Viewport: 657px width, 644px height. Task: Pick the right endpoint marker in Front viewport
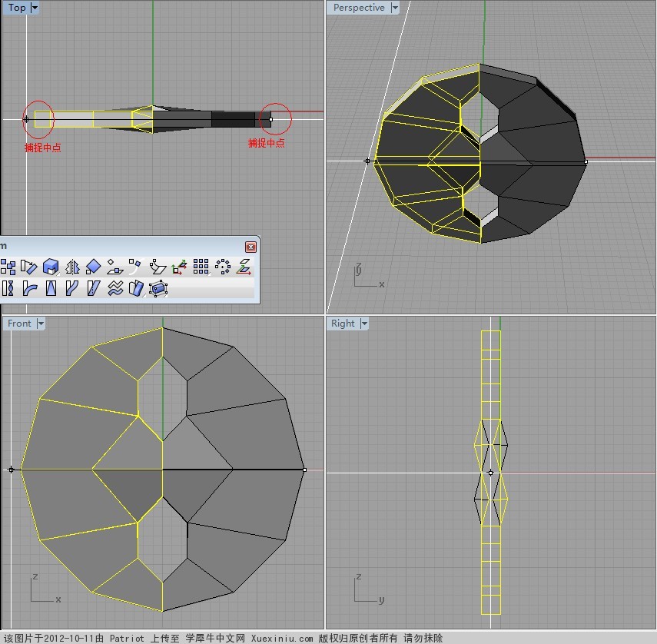tap(304, 470)
